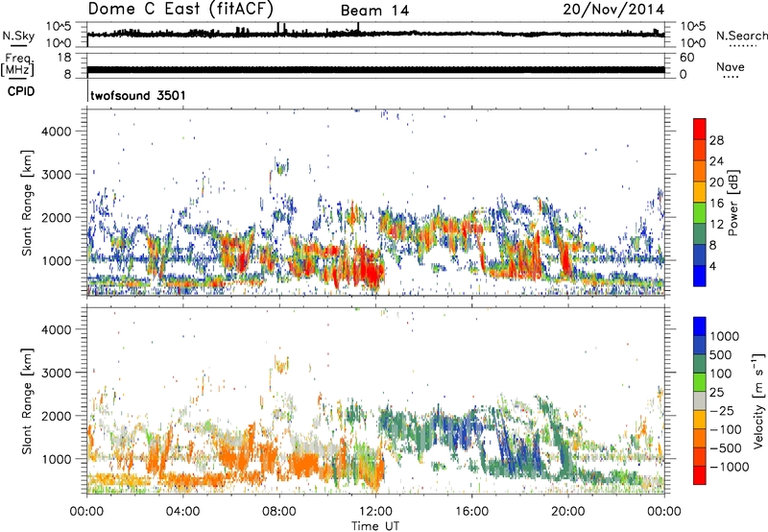Click the black frequency band panel

[x=375, y=65]
